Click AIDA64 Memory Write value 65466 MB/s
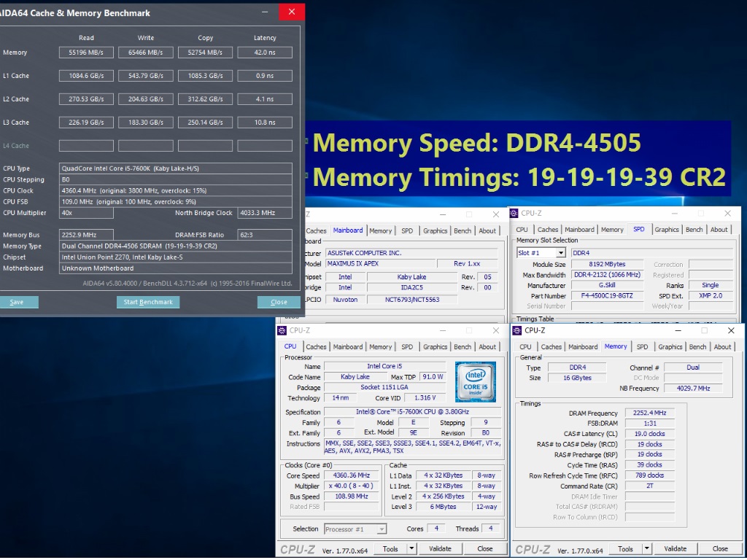The width and height of the screenshot is (747, 560). pos(146,52)
